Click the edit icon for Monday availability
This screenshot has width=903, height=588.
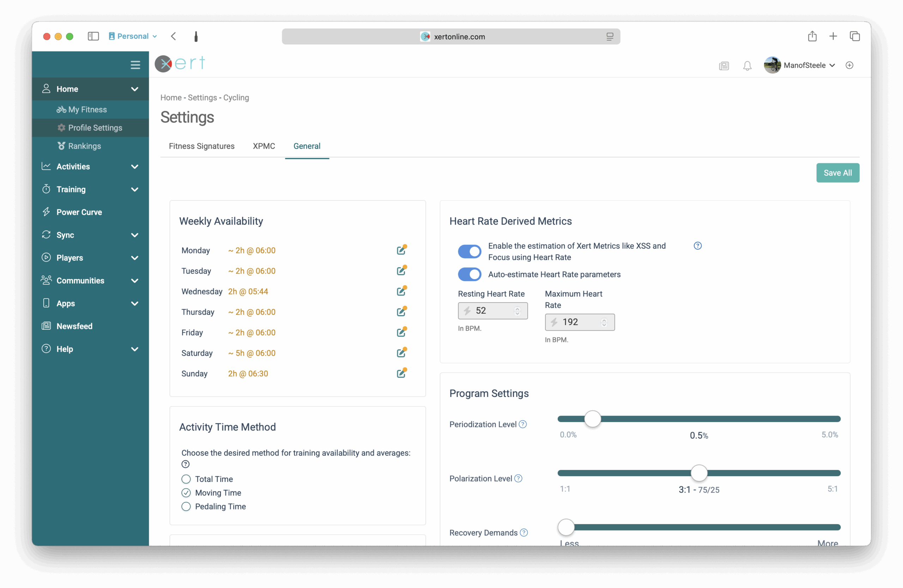[x=401, y=250]
